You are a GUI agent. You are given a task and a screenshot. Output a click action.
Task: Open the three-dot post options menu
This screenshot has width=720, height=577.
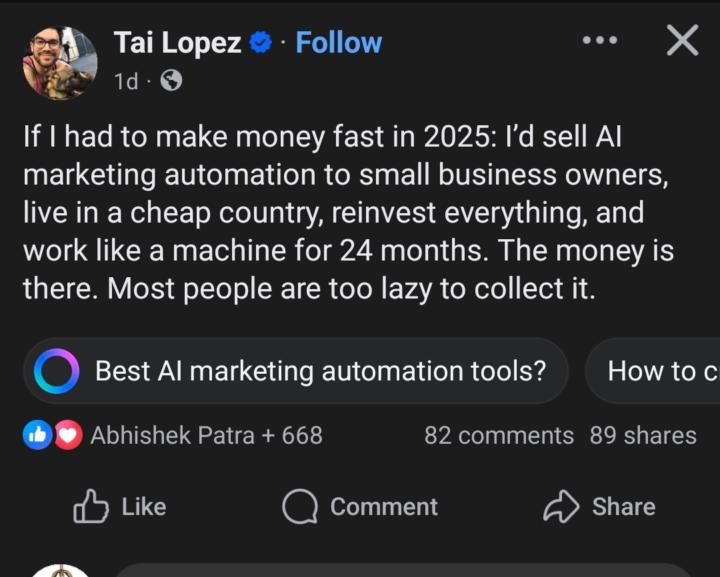click(x=599, y=41)
